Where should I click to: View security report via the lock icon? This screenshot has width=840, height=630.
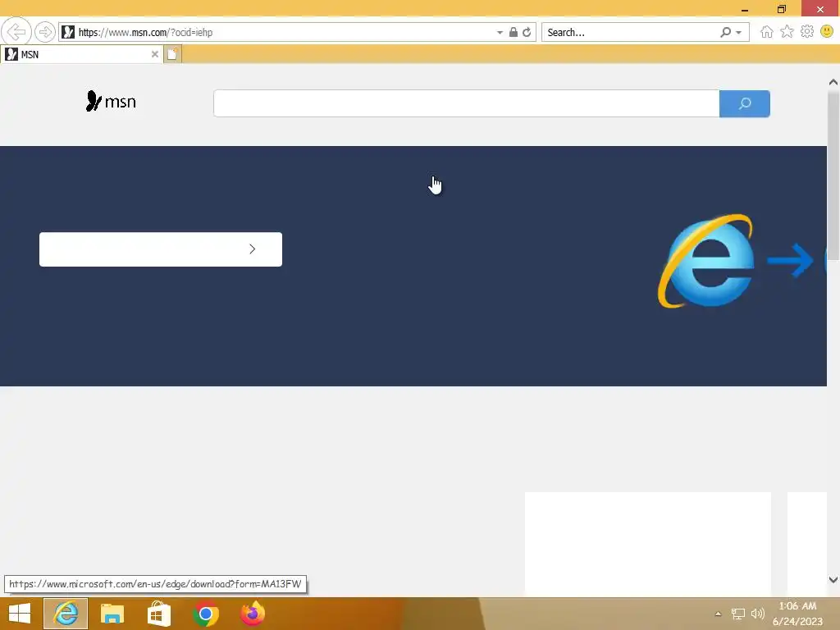click(514, 32)
